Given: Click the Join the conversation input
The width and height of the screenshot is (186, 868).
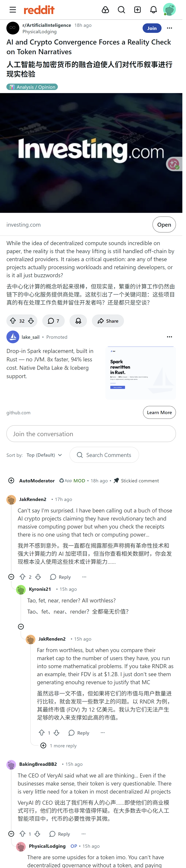Looking at the screenshot, I should tap(91, 434).
